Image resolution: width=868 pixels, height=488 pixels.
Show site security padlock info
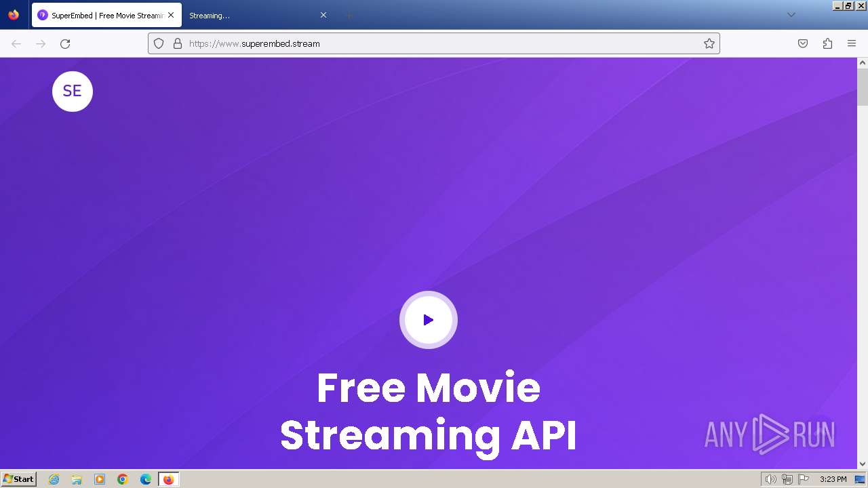[178, 43]
